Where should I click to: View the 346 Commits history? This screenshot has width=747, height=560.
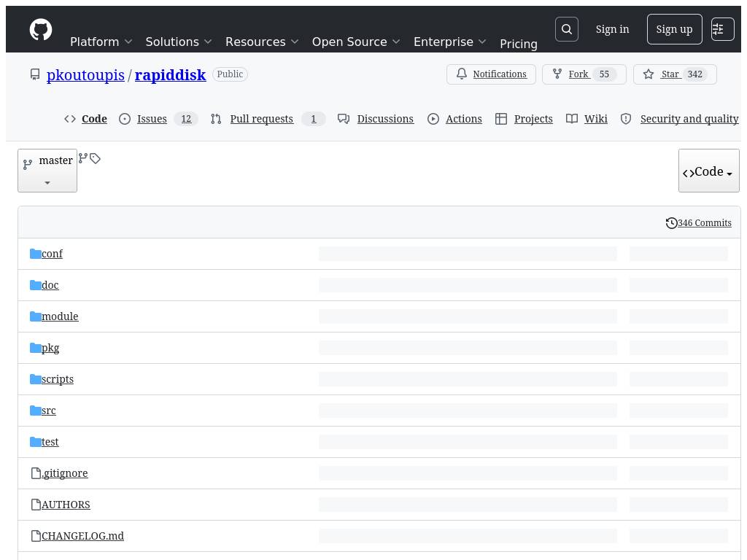(x=704, y=223)
